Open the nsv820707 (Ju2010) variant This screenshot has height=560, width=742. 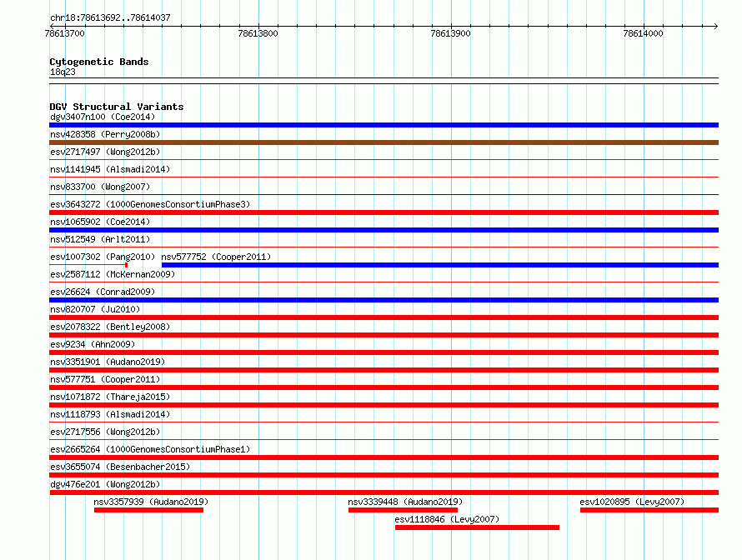point(95,309)
